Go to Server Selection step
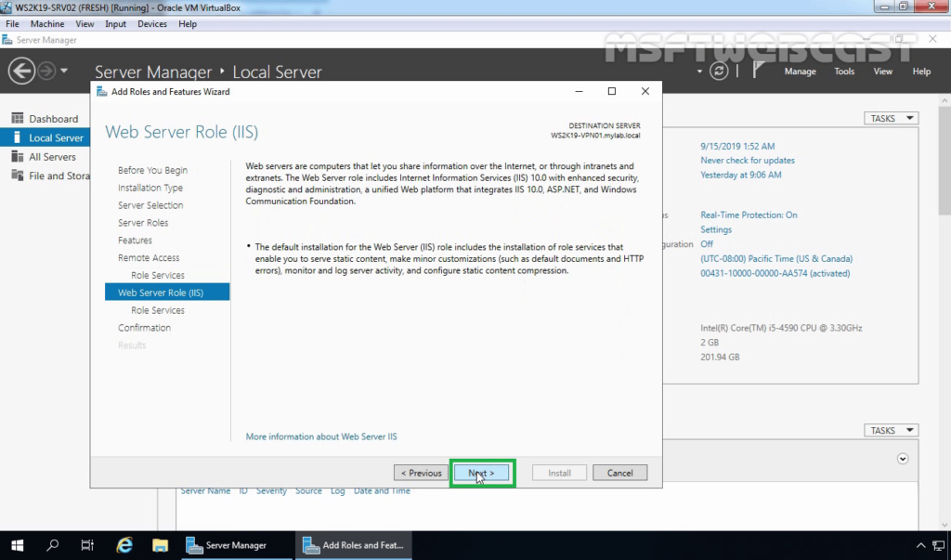 [150, 205]
